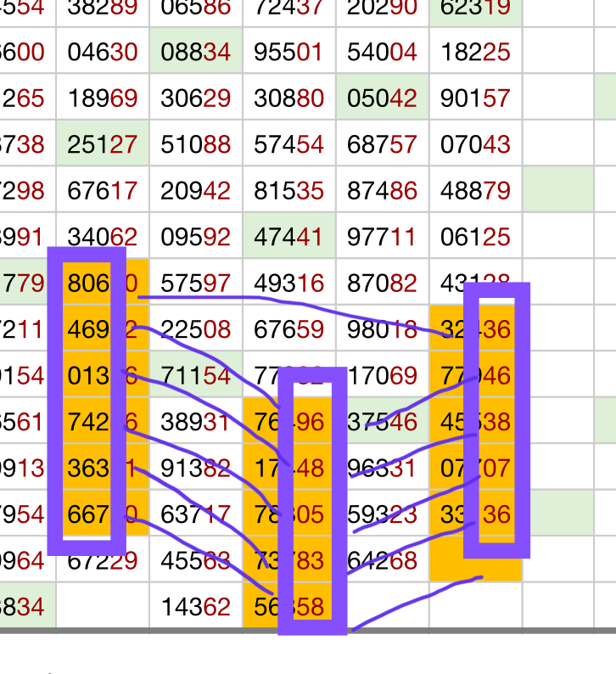616x674 pixels.
Task: Click the cell with value 22508
Action: pos(196,329)
